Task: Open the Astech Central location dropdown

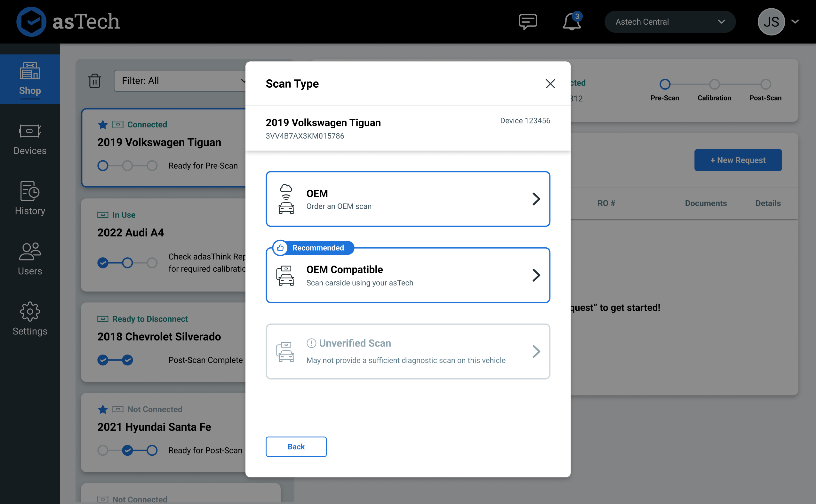Action: pyautogui.click(x=670, y=22)
